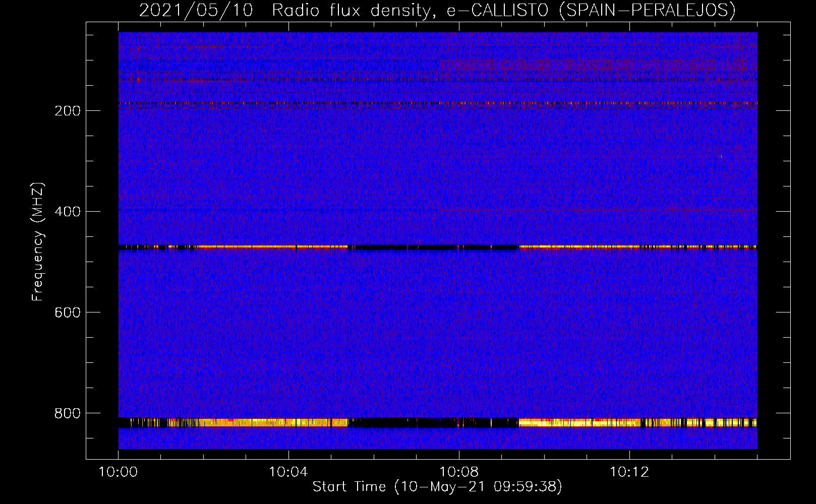The width and height of the screenshot is (816, 504).
Task: Click the 200 frequency tick label
Action: (68, 110)
